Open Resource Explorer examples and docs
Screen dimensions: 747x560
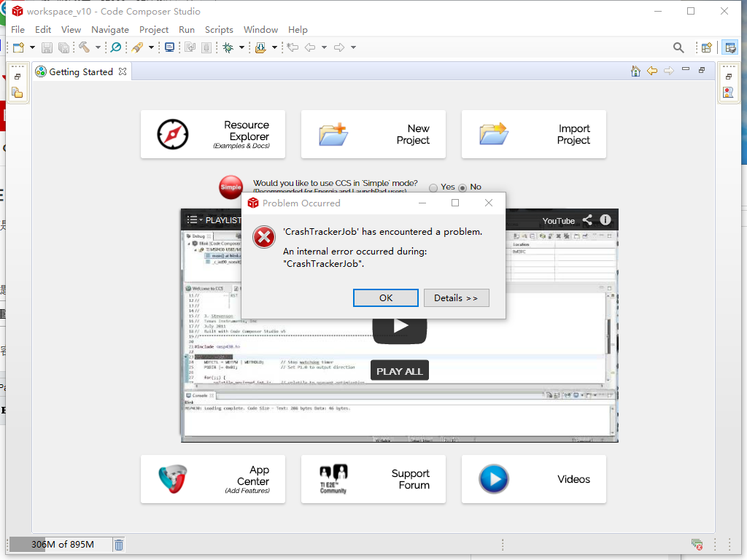213,134
